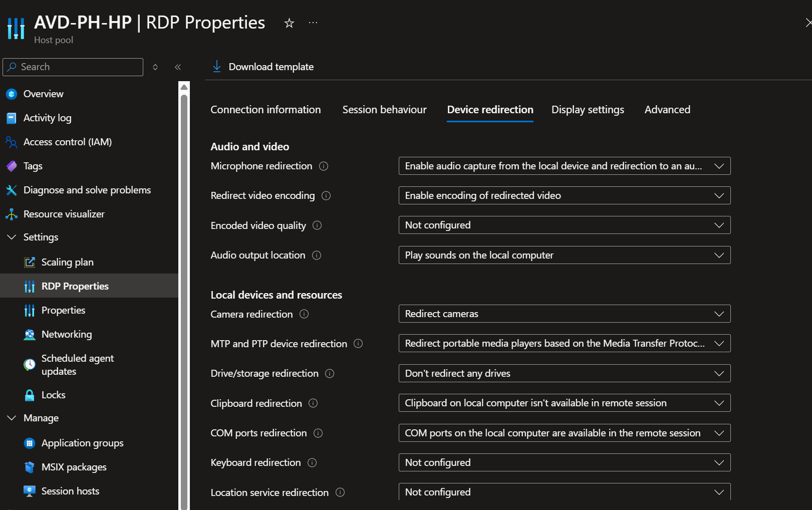Show info for Encoded video quality
812x510 pixels.
(317, 225)
